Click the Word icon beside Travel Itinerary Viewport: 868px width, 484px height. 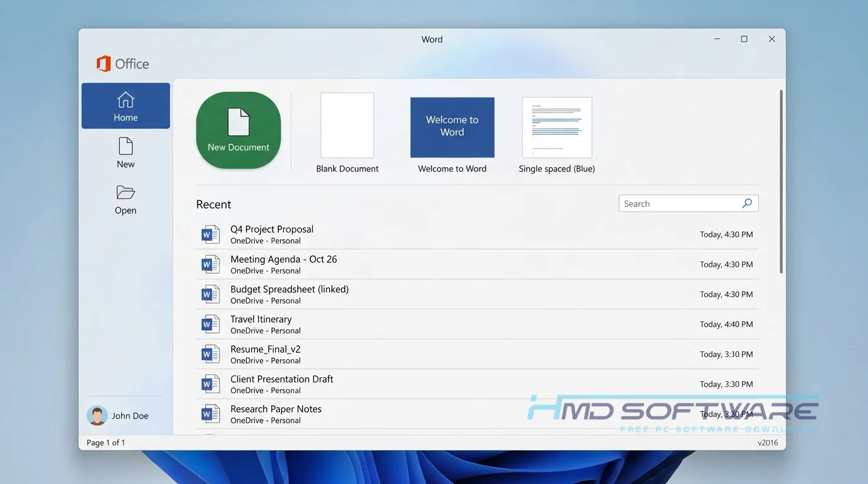tap(210, 325)
